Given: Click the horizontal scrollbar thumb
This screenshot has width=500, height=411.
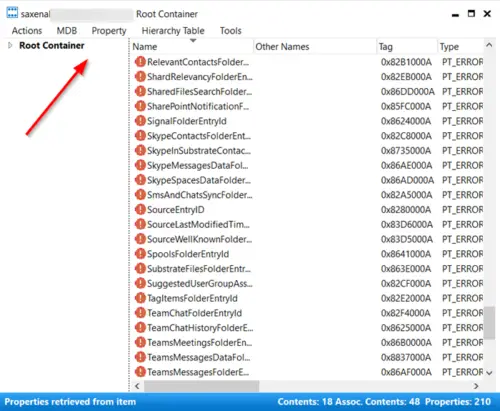Looking at the screenshot, I should click(x=201, y=386).
